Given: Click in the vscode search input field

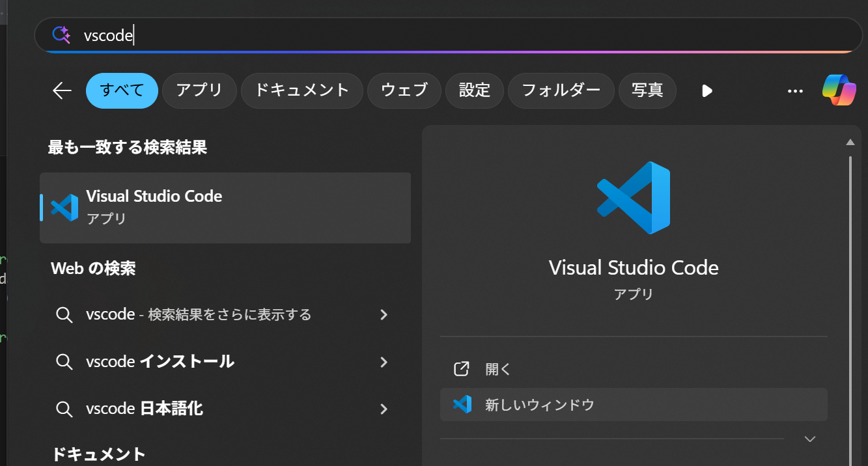Looking at the screenshot, I should pyautogui.click(x=449, y=35).
